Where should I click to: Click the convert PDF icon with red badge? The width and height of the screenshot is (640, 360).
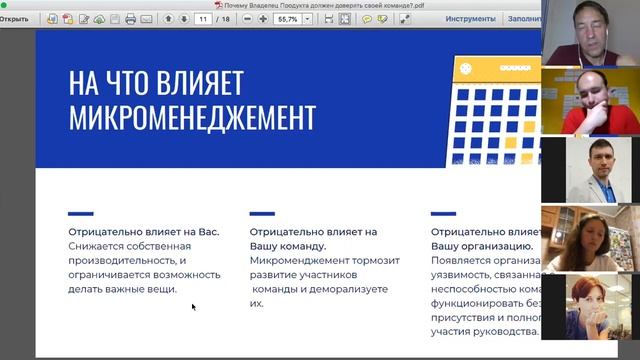click(x=68, y=19)
